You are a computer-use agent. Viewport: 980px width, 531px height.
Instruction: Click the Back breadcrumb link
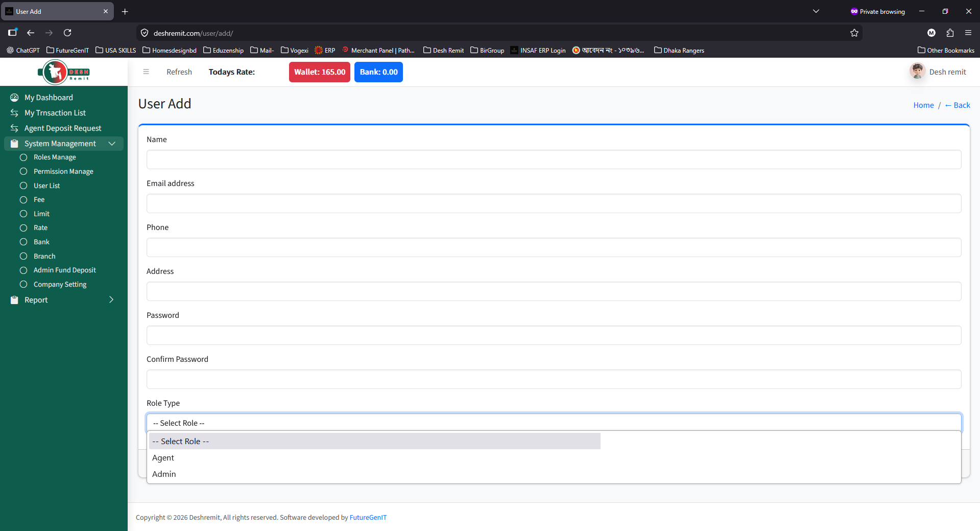tap(958, 105)
